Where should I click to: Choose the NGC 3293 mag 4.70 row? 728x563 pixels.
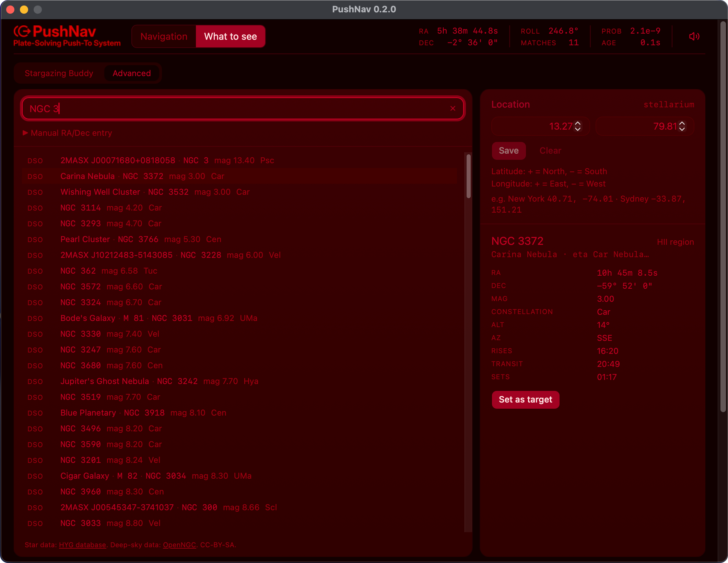pyautogui.click(x=239, y=224)
